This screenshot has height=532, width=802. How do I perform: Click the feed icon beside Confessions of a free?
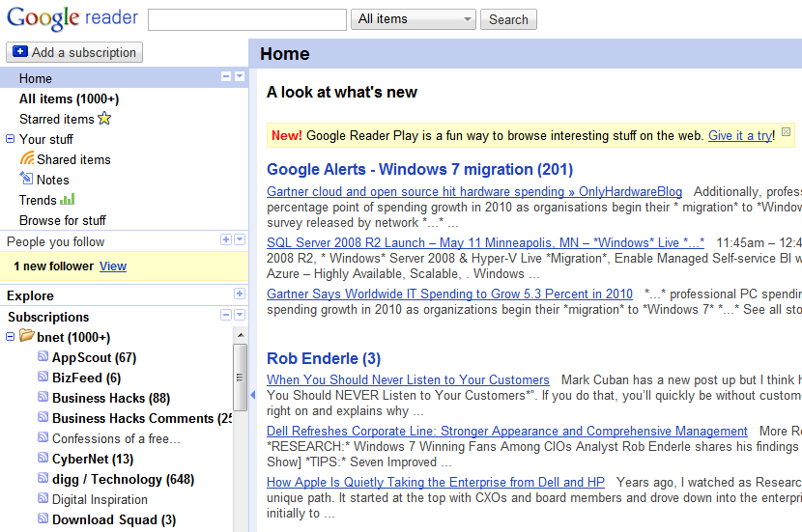[43, 437]
